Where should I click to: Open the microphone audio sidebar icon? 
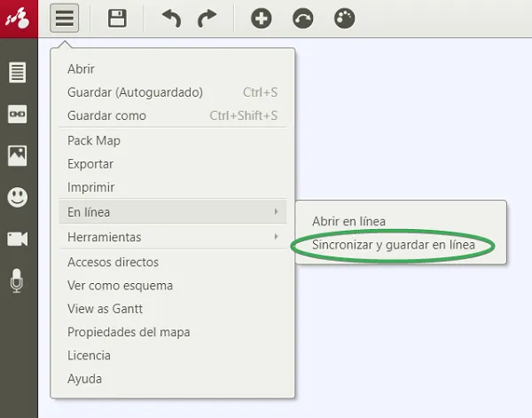[17, 280]
